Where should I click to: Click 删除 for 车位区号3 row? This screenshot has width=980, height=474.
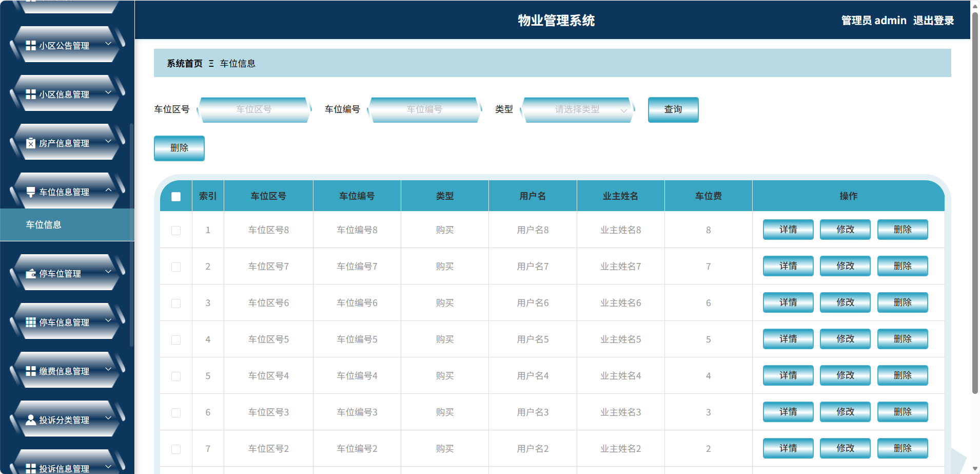tap(903, 412)
